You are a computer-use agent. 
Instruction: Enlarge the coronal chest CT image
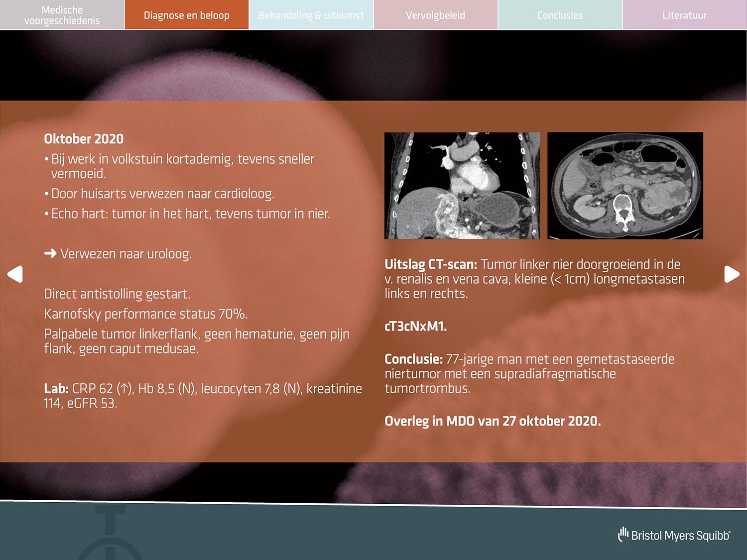[x=462, y=186]
